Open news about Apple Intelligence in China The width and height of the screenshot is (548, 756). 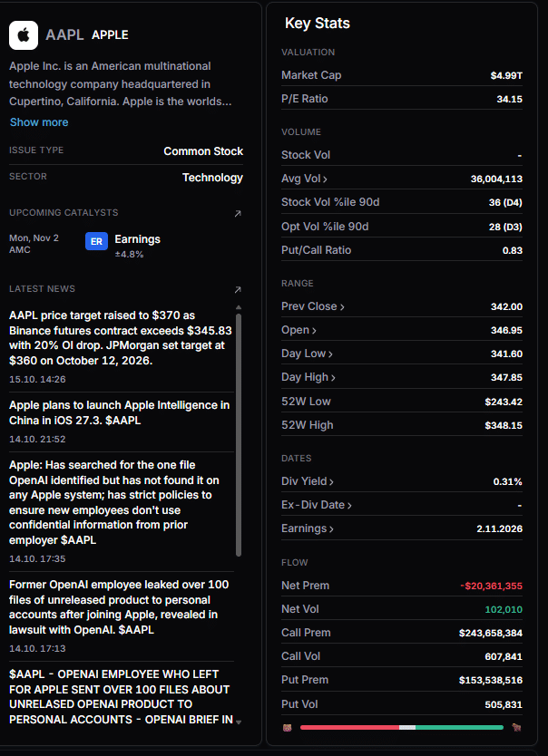[120, 412]
